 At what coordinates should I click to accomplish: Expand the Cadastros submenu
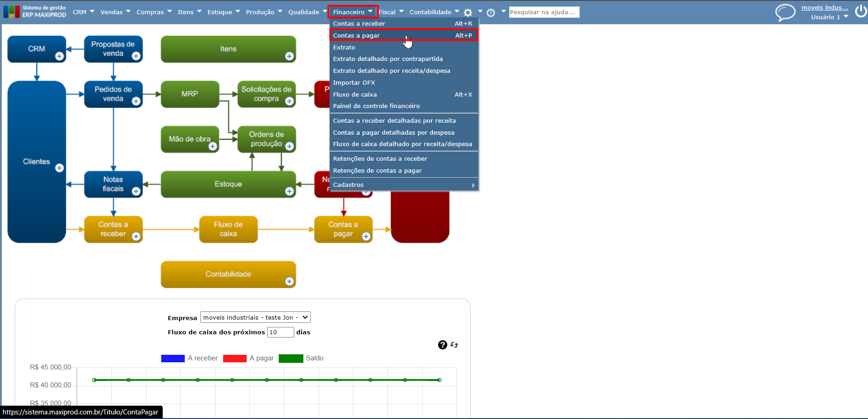[x=404, y=185]
